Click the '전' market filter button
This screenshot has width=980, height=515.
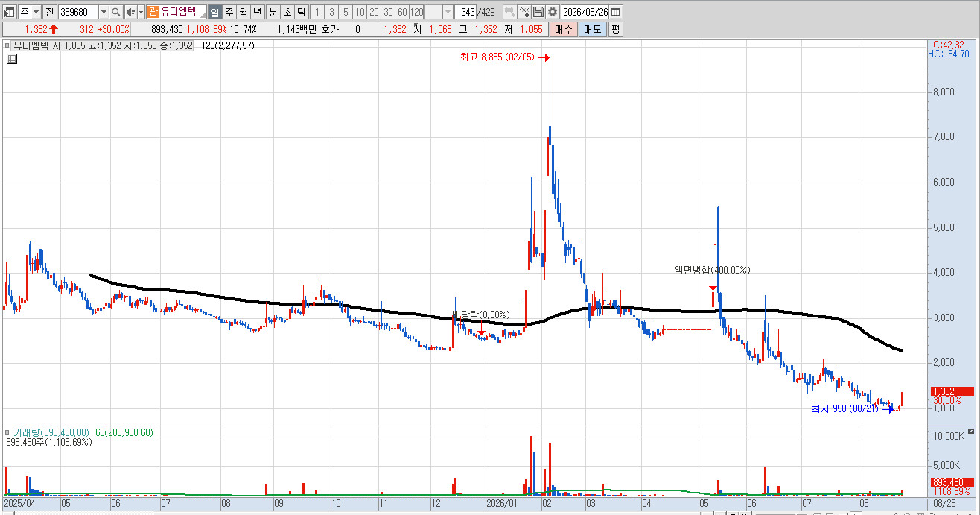point(49,12)
